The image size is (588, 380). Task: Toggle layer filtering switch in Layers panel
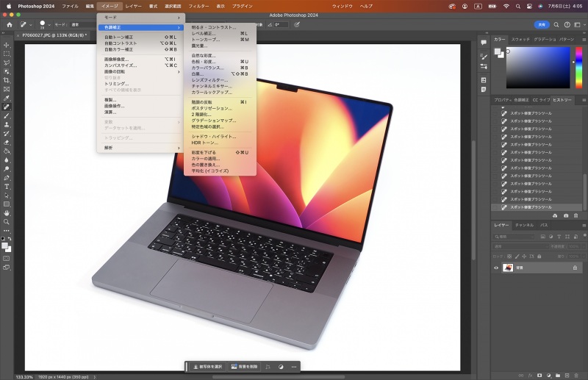pyautogui.click(x=584, y=236)
